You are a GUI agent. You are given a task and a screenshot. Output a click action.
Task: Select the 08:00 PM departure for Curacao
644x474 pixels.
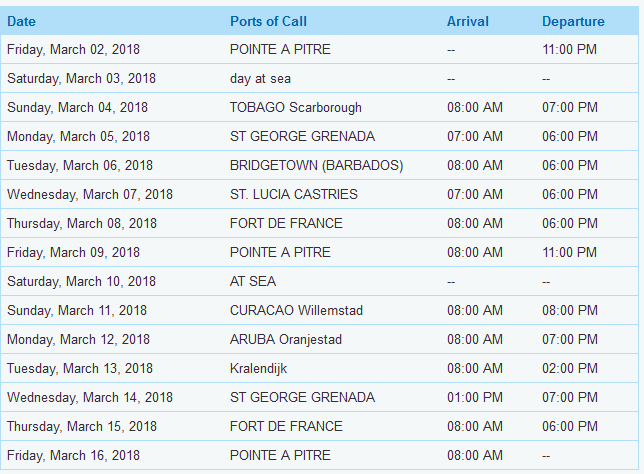(x=570, y=310)
